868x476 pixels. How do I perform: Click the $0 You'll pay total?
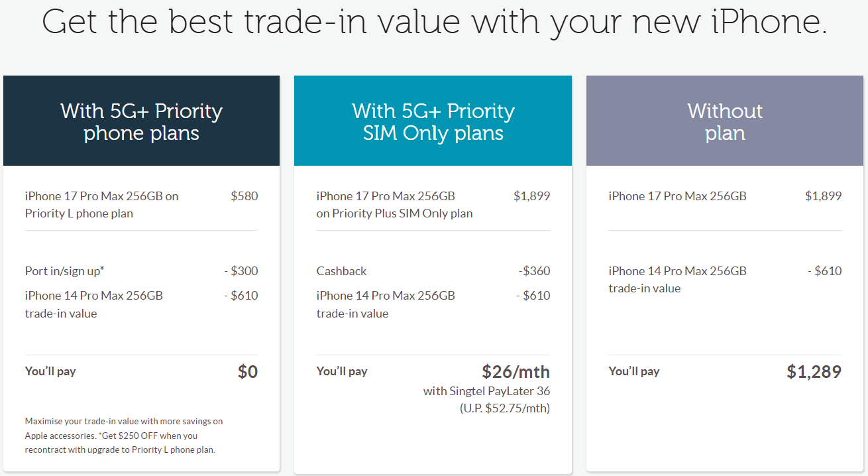coord(247,372)
